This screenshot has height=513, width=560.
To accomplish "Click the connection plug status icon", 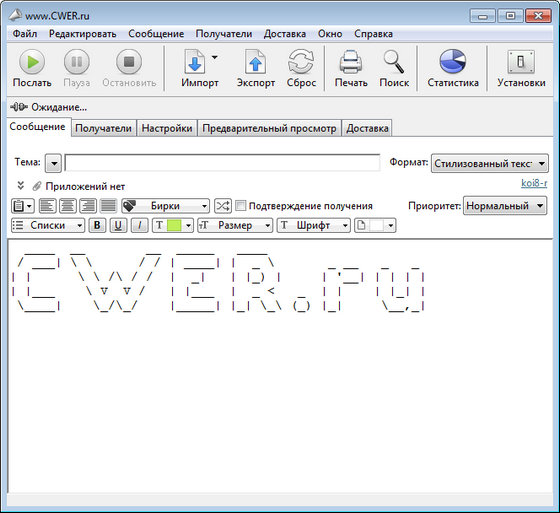I will 19,107.
